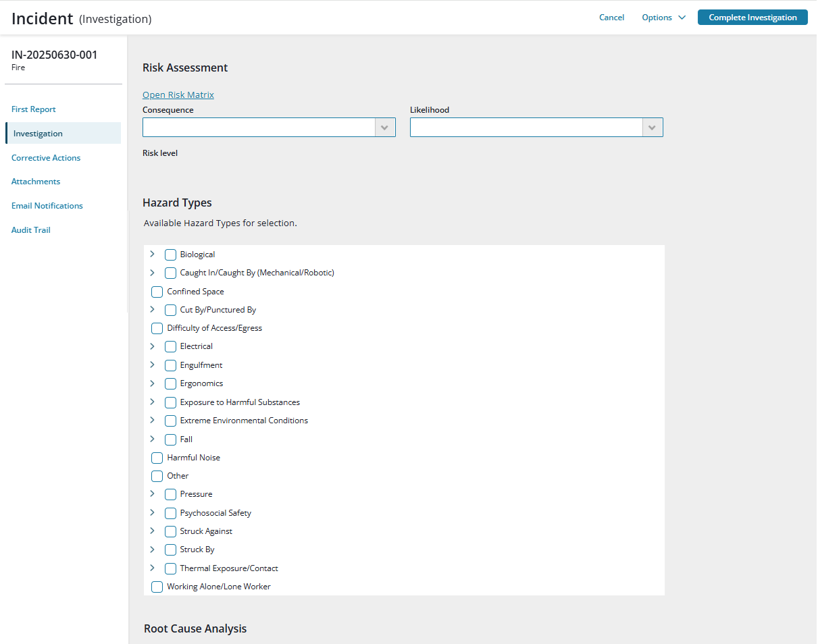This screenshot has height=644, width=818.
Task: Open the Audit Trail section
Action: coord(31,230)
